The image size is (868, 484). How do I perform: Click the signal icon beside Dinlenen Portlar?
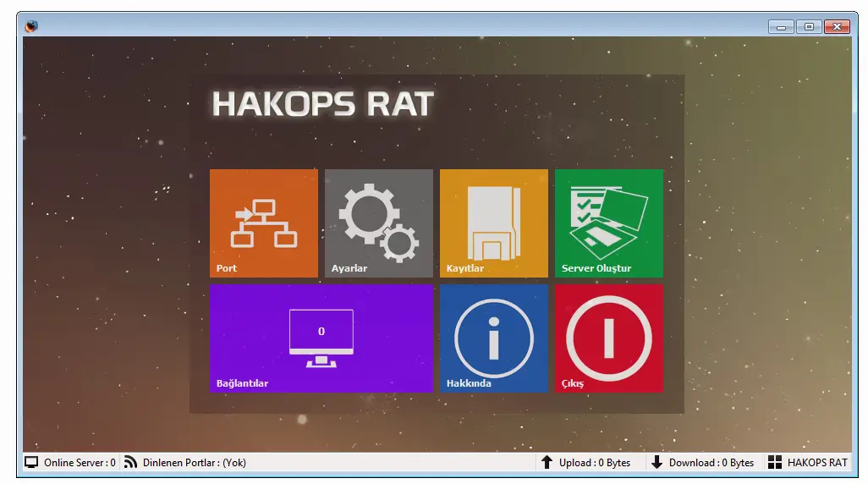point(130,462)
